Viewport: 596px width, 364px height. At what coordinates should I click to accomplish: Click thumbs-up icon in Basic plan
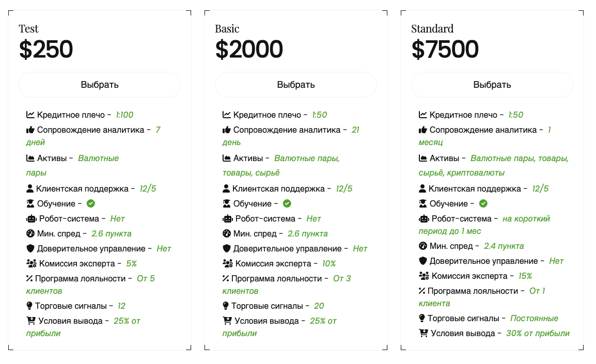[x=227, y=130]
